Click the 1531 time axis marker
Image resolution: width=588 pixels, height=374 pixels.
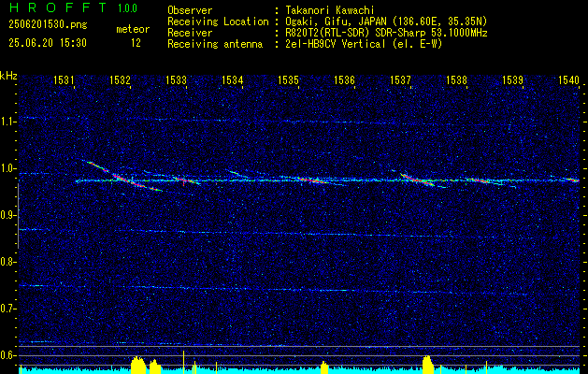pos(64,79)
